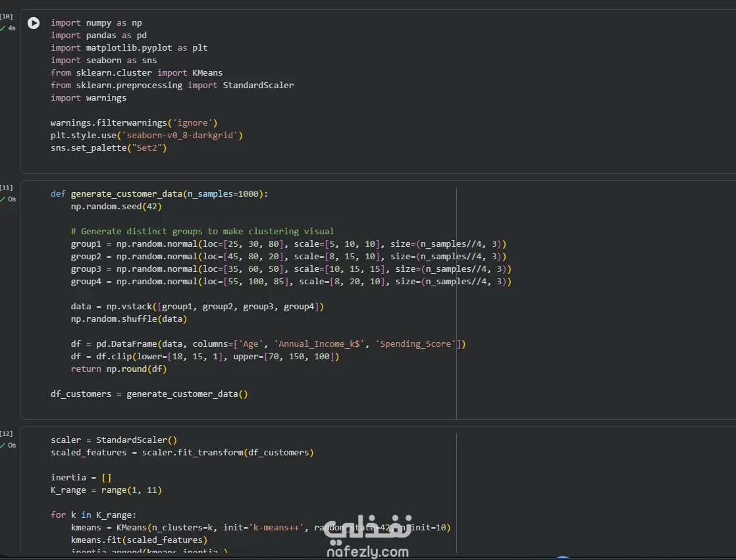Click the group2 np.random.normal line

(289, 257)
